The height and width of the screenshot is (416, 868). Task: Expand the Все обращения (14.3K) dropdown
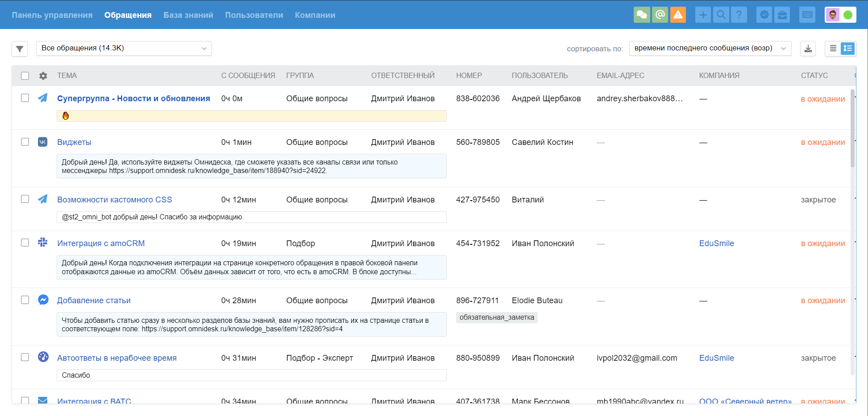click(124, 48)
